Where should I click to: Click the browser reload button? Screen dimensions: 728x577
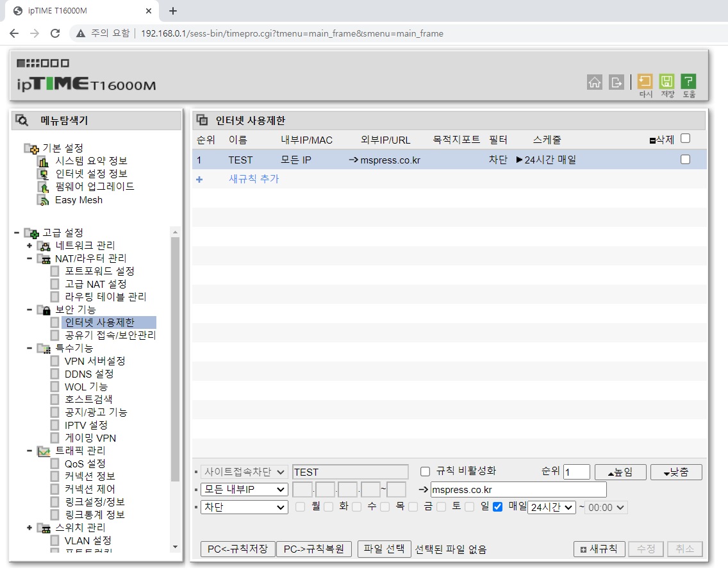coord(54,33)
